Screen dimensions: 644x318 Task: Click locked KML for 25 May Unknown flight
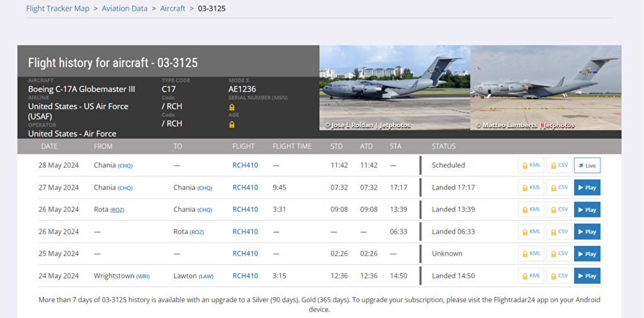[x=531, y=254]
